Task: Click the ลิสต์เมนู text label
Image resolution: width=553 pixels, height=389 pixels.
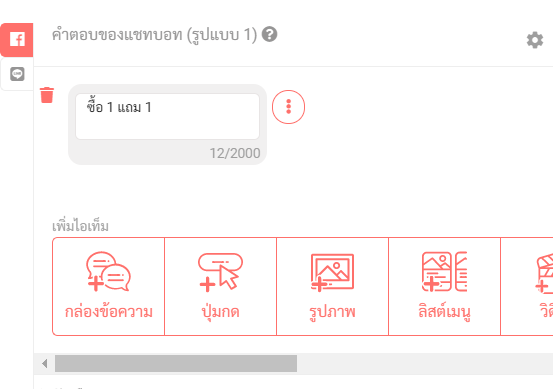Action: 444,312
